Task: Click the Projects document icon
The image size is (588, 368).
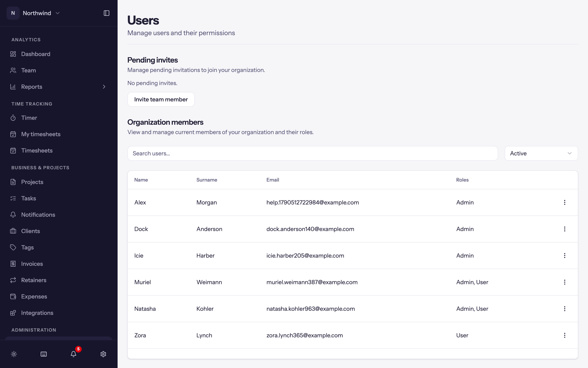Action: [x=13, y=182]
